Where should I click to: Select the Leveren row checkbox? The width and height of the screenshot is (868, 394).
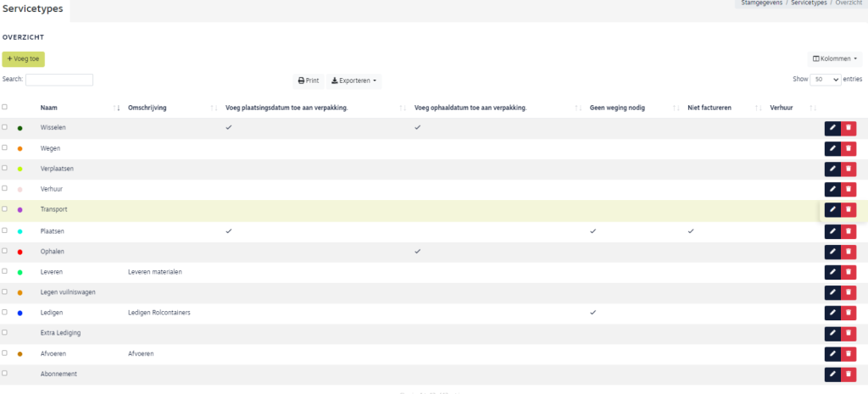click(5, 271)
